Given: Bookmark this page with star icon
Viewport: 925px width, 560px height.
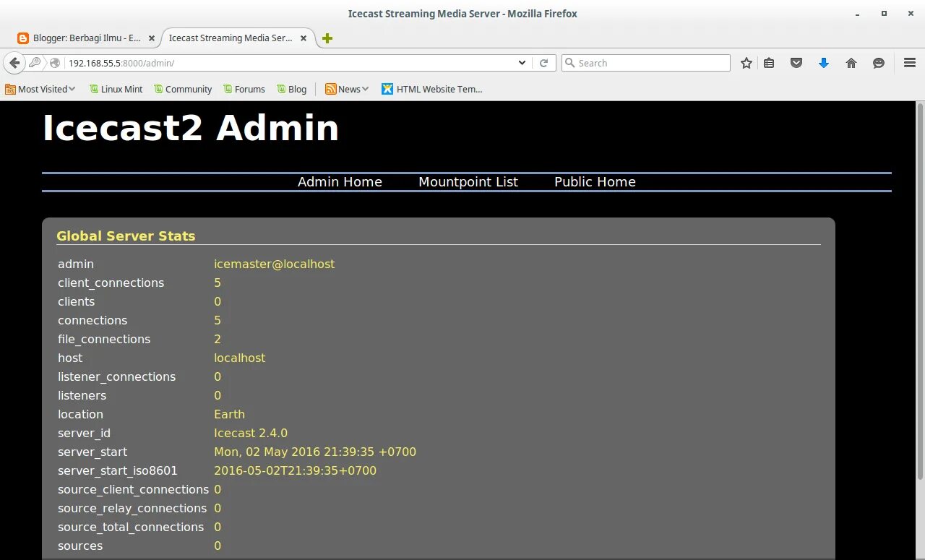Looking at the screenshot, I should [x=747, y=63].
